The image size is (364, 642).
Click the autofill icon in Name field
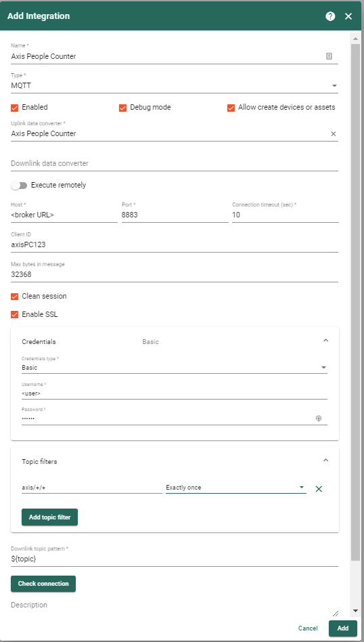[x=329, y=56]
